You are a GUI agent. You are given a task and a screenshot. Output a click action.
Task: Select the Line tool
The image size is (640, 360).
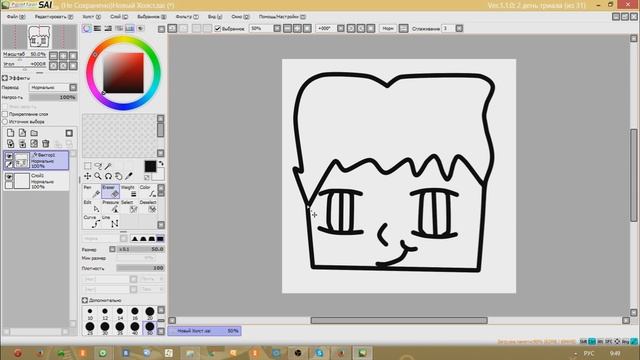[110, 222]
